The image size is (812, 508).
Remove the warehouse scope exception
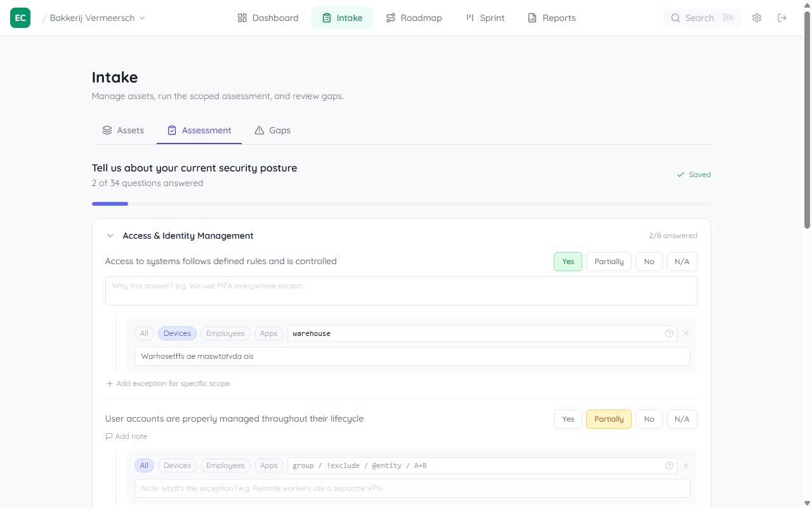point(686,333)
